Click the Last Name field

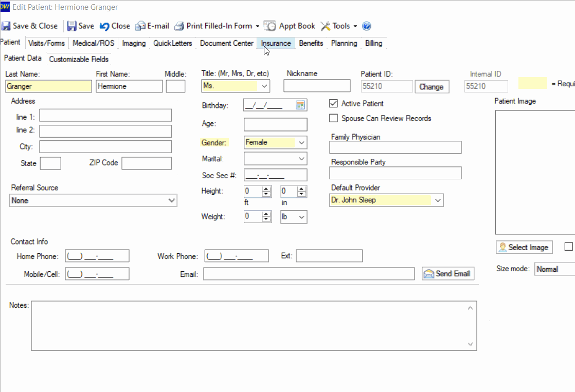tap(49, 86)
